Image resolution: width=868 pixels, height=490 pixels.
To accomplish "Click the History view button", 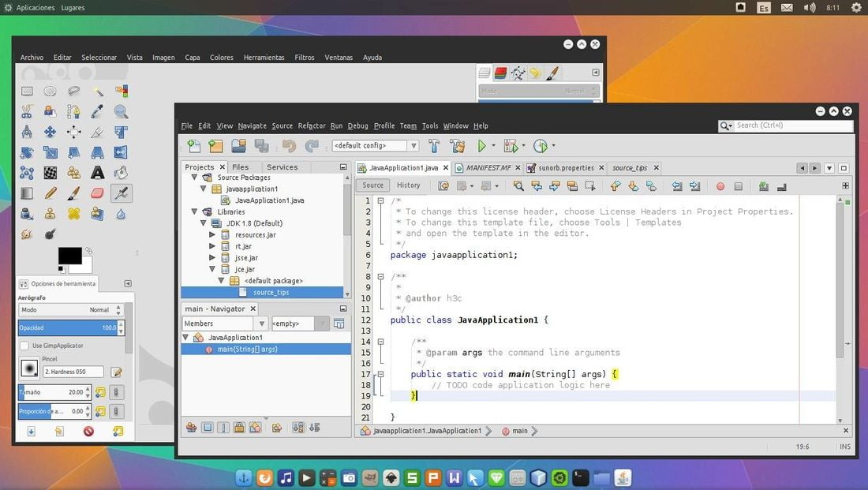I will coord(408,185).
